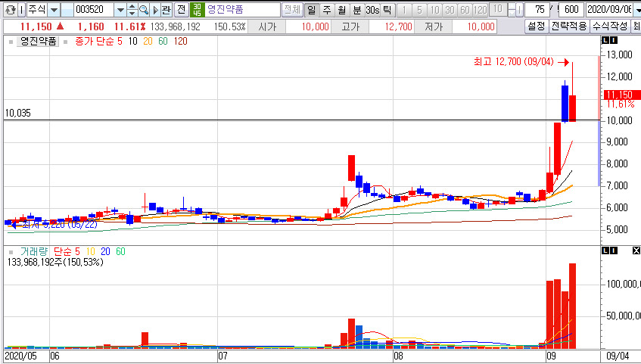Open the stock search magnifier icon
Screen dimensions: 641x364
click(144, 10)
